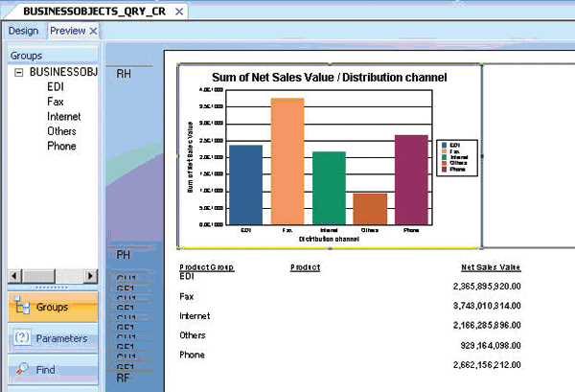
Task: Select Fax group in the tree
Action: pos(56,102)
